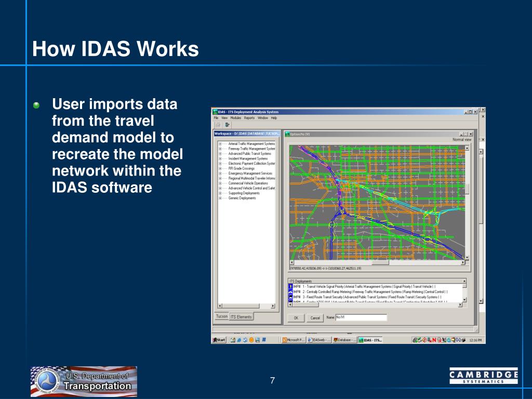The width and height of the screenshot is (532, 399).
Task: Switch to Microsoft P... taskbar window
Action: pyautogui.click(x=294, y=340)
